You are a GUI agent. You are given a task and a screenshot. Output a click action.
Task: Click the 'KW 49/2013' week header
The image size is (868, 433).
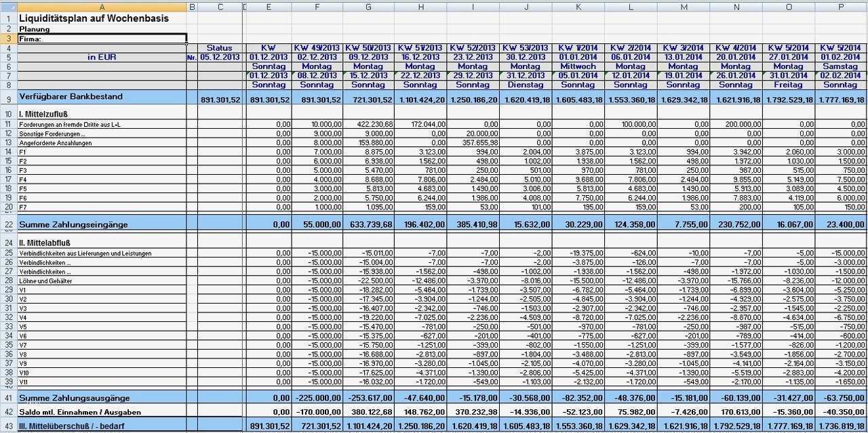point(316,48)
